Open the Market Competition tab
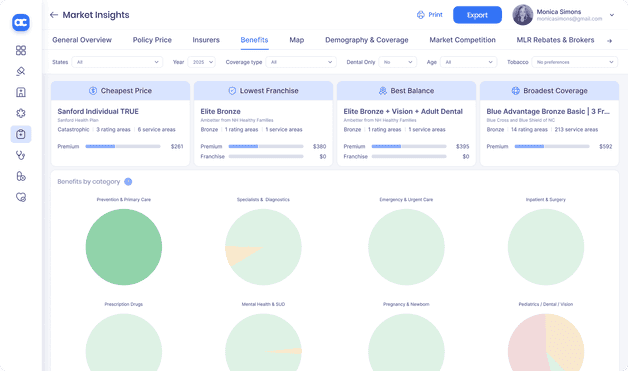This screenshot has height=371, width=628. click(x=463, y=40)
